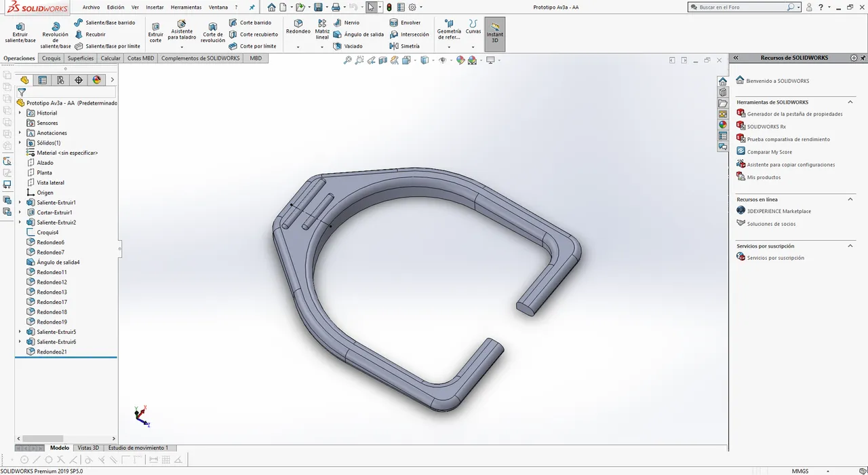The height and width of the screenshot is (475, 868).
Task: Apply Ángulo de salida draft tool
Action: pyautogui.click(x=359, y=34)
